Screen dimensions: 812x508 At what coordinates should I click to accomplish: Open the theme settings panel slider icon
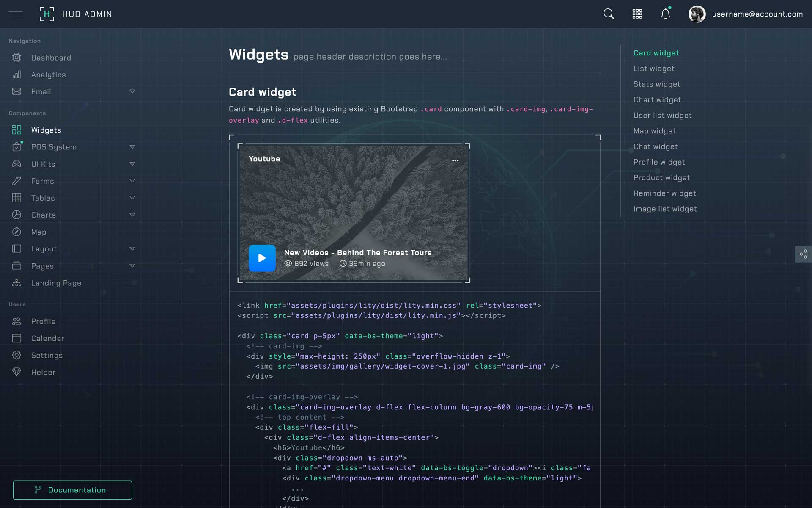803,254
